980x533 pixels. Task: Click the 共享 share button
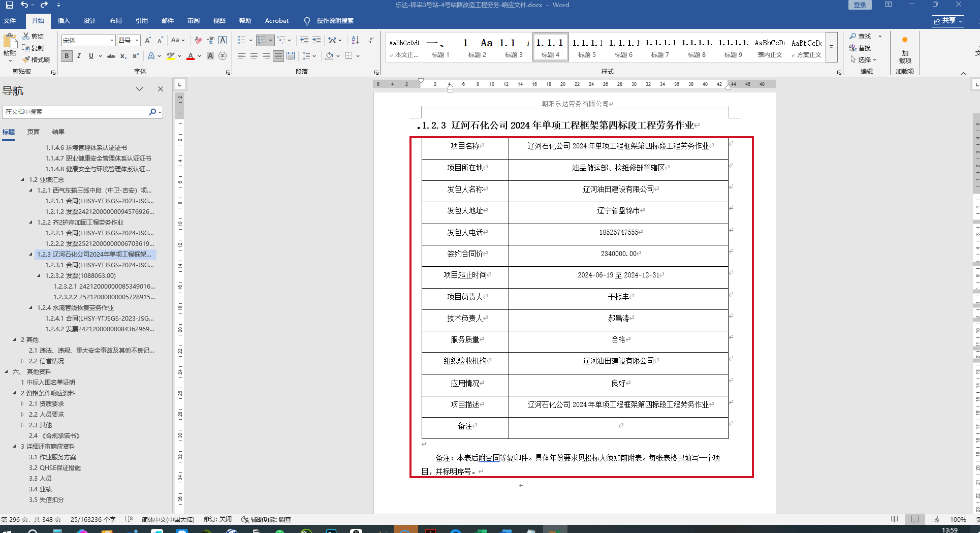947,21
